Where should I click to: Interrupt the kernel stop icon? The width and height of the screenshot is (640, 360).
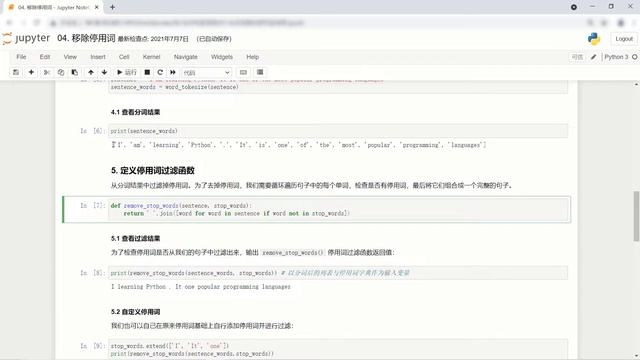point(147,72)
